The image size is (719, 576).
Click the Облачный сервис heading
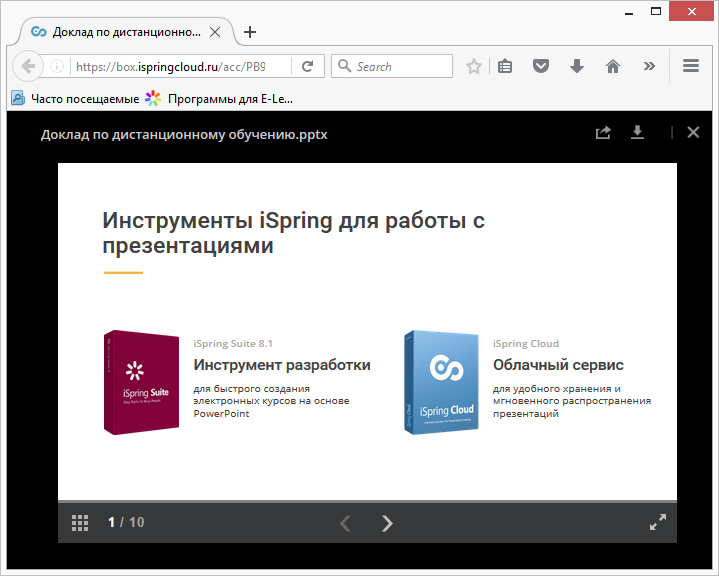pos(558,365)
